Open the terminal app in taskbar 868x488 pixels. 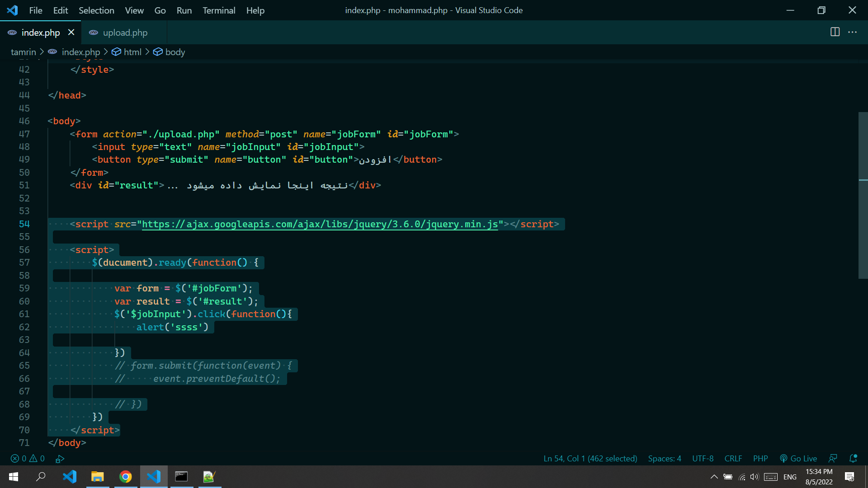(182, 477)
